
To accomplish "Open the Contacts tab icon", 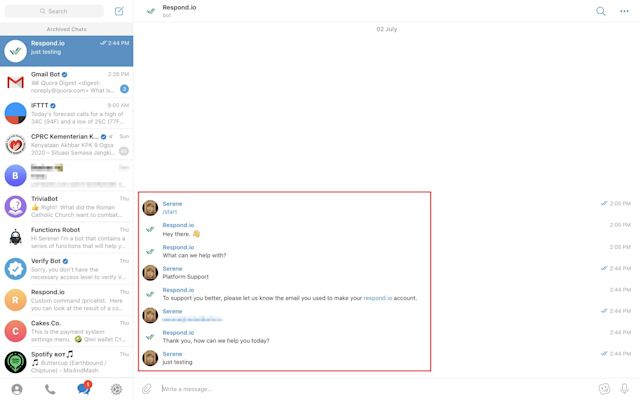I will coord(17,389).
